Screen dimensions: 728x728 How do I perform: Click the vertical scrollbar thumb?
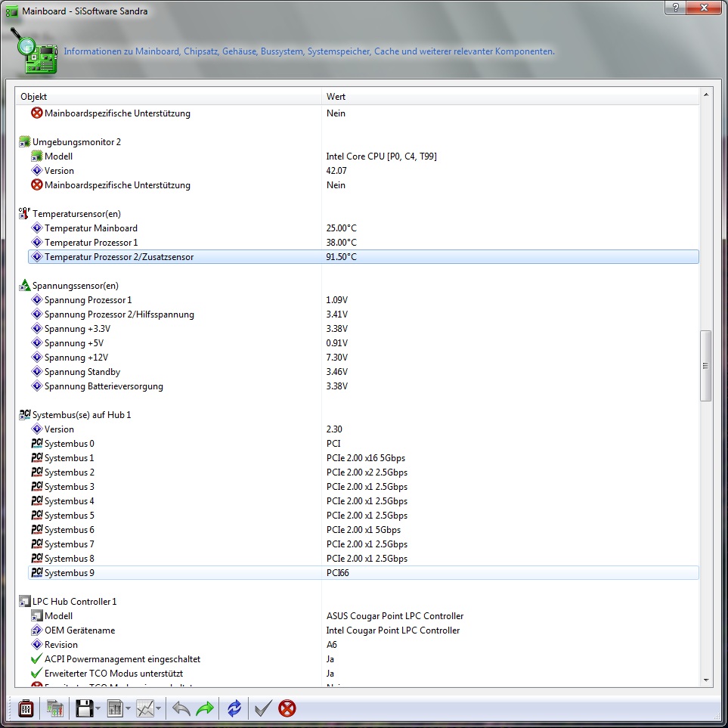pos(706,365)
